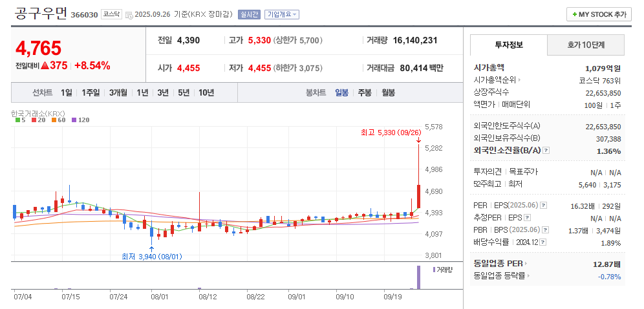The width and height of the screenshot is (644, 309).
Task: Click the stock code 366030
Action: pos(84,15)
